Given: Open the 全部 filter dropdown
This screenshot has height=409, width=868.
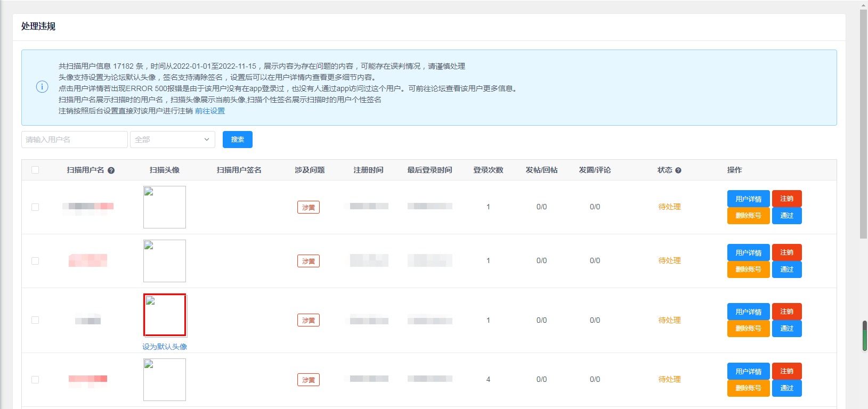Looking at the screenshot, I should [173, 140].
